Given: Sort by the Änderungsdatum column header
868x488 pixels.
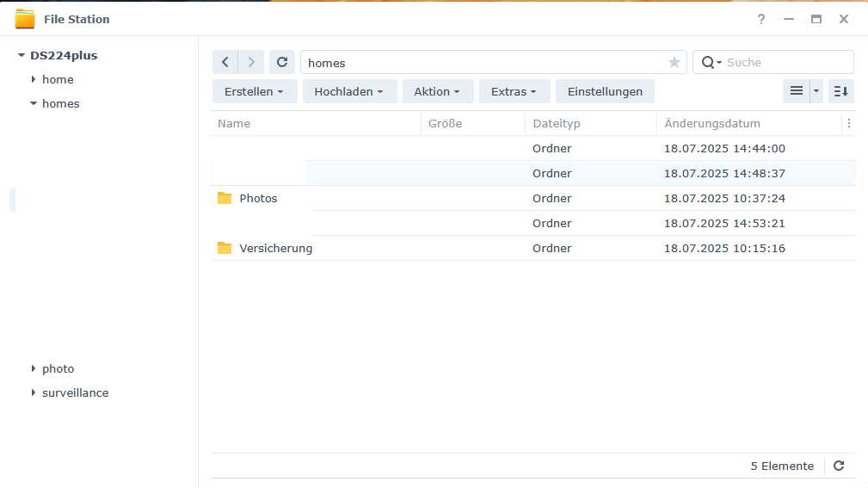Looking at the screenshot, I should [x=749, y=124].
